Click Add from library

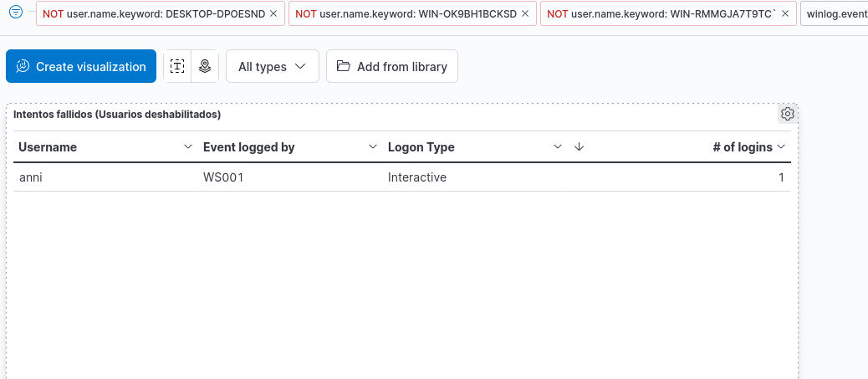click(x=392, y=66)
